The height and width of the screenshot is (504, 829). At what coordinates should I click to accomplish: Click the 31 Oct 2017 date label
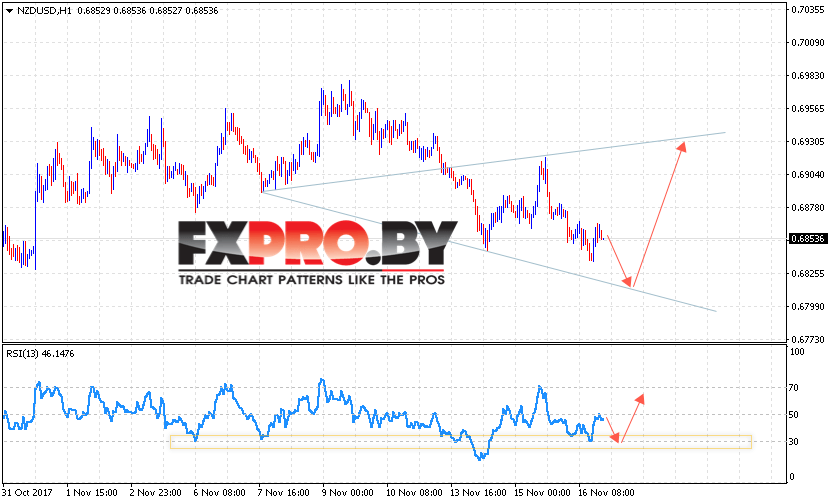tap(27, 492)
